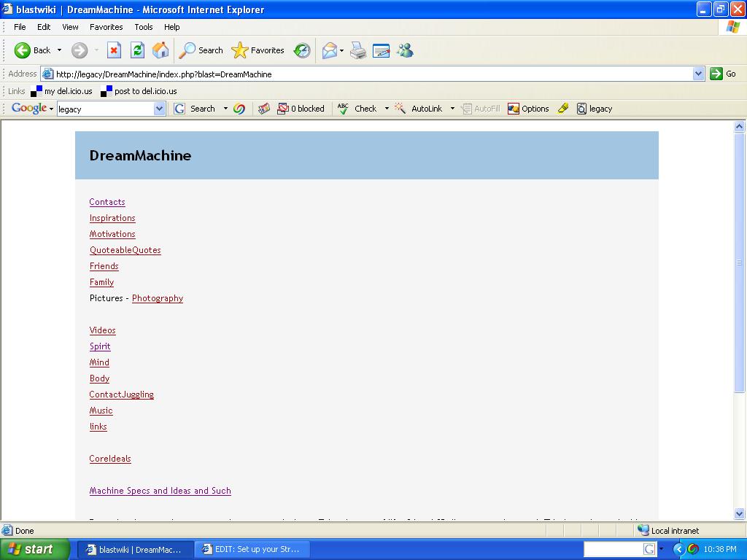Open the History clock icon
The height and width of the screenshot is (560, 747).
[302, 50]
